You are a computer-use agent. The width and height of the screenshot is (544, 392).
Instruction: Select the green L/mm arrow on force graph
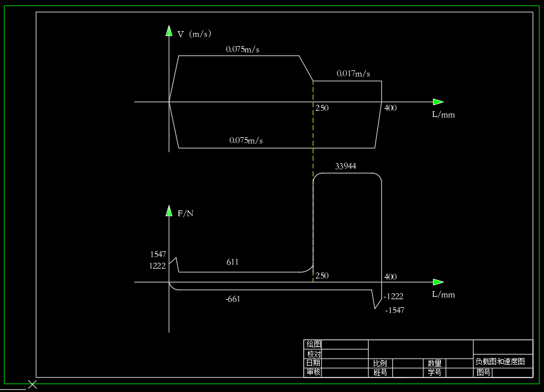(438, 282)
